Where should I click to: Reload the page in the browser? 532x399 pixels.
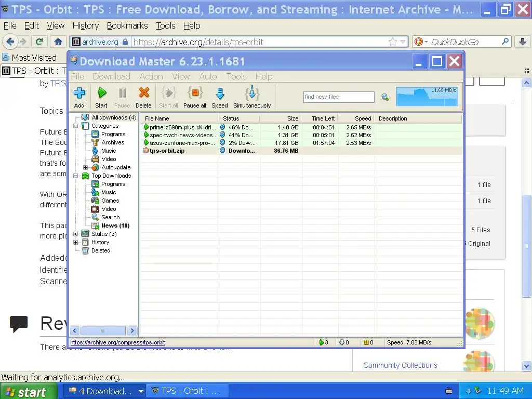[39, 42]
